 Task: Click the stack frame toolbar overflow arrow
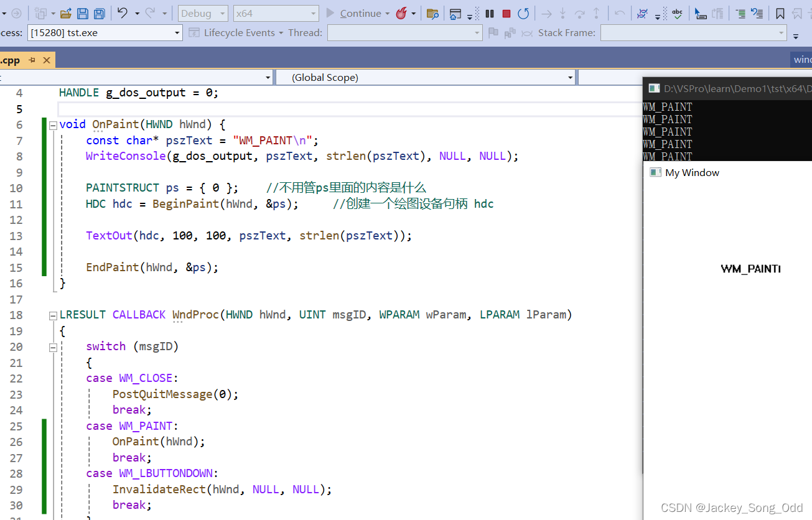(796, 37)
